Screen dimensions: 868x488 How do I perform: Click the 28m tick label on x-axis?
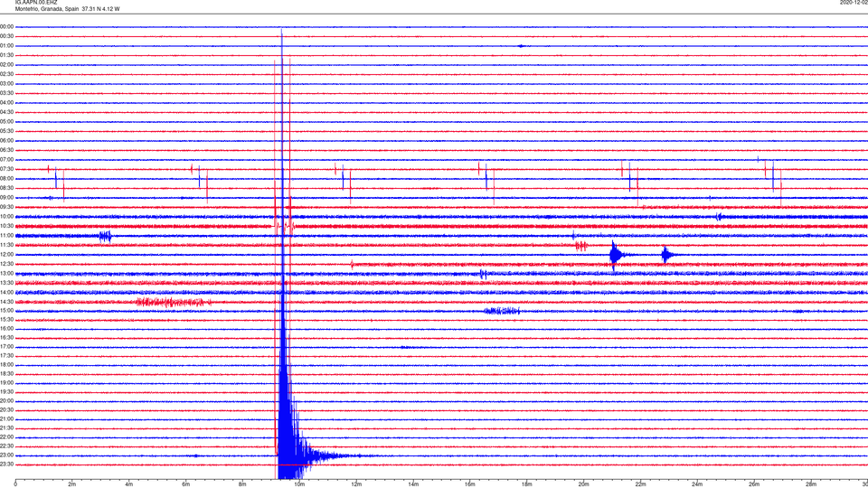(811, 484)
